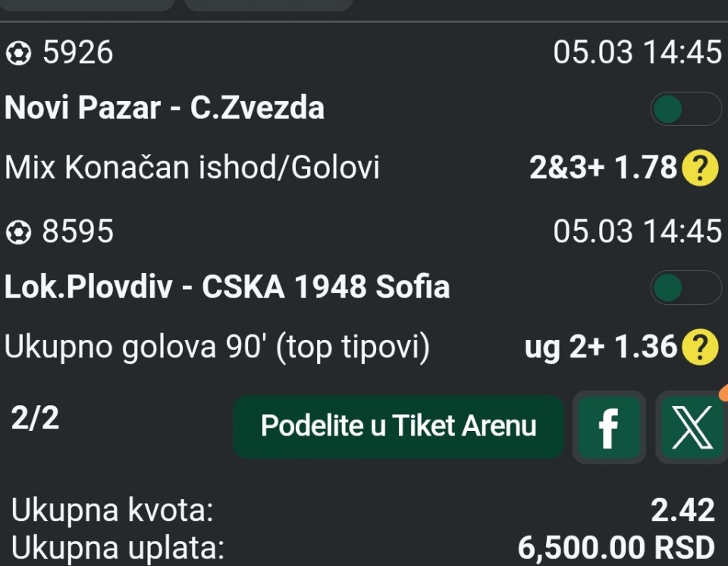728x566 pixels.
Task: Open the Lok.Plovdiv - CSKA 1948 Sofia match
Action: tap(227, 288)
